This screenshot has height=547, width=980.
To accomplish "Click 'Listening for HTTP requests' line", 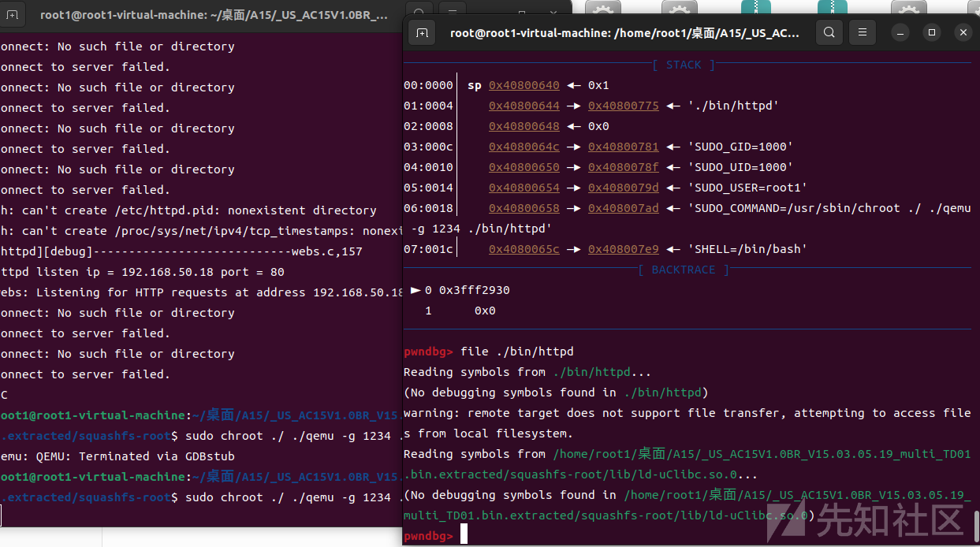I will click(x=202, y=292).
